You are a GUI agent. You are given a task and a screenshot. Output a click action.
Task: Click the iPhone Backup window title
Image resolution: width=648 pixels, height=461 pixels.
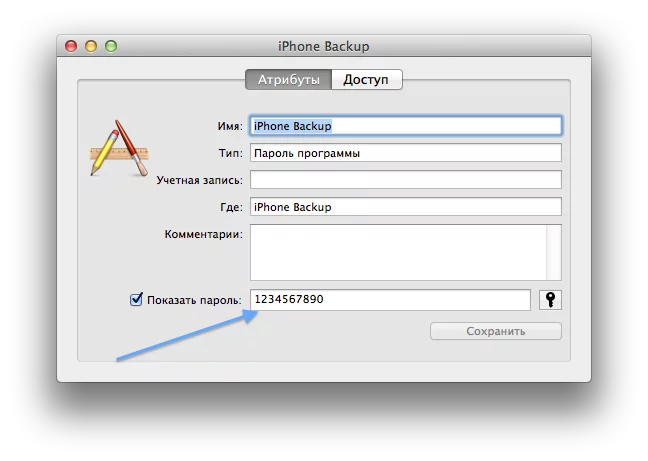pyautogui.click(x=324, y=46)
